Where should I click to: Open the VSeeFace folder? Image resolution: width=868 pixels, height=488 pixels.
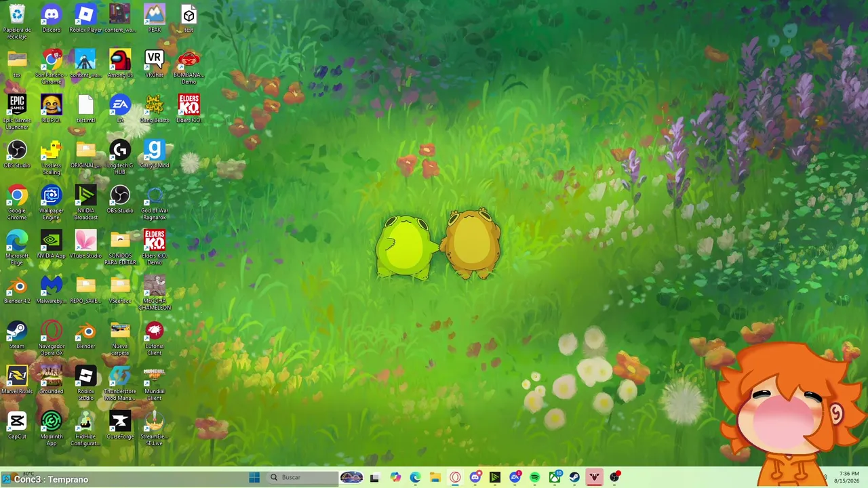pyautogui.click(x=120, y=290)
